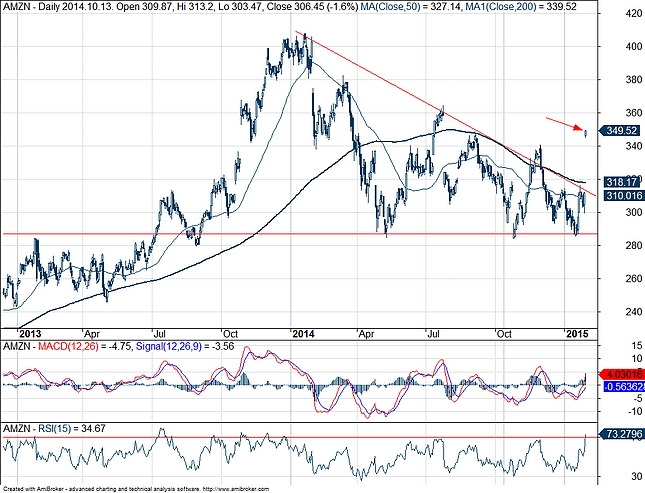This screenshot has height=493, width=645.
Task: Select the 73.2796 RSI value tag
Action: click(x=622, y=434)
